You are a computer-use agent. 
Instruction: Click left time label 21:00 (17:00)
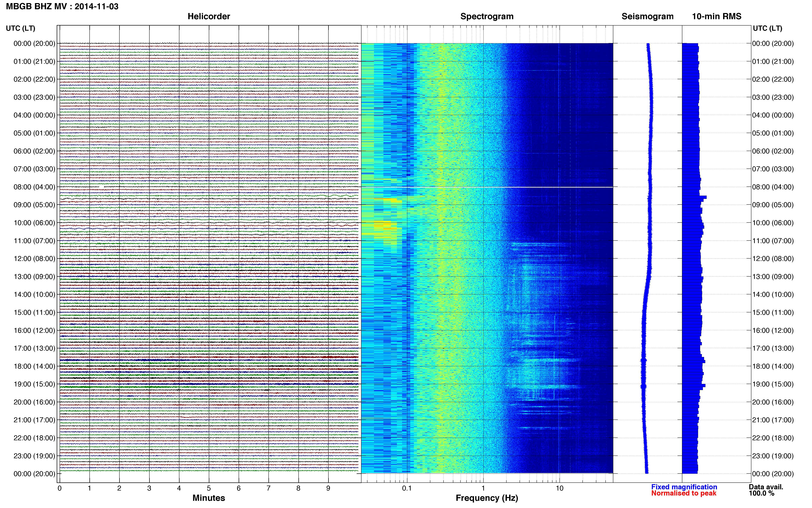click(34, 420)
